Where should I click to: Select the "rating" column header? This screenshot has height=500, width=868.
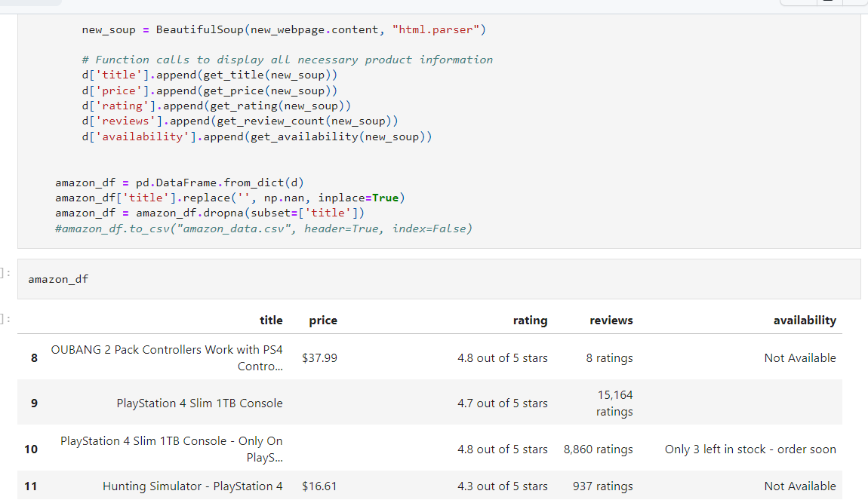(530, 321)
